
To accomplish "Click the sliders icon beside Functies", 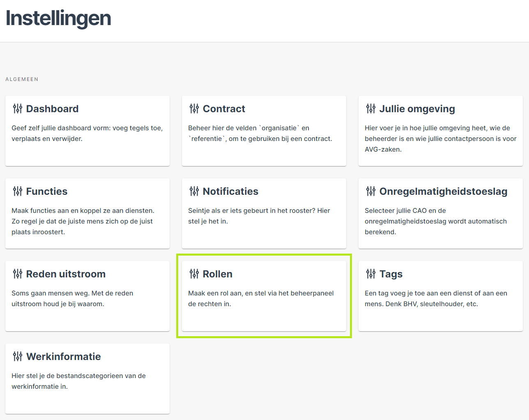I will point(17,191).
